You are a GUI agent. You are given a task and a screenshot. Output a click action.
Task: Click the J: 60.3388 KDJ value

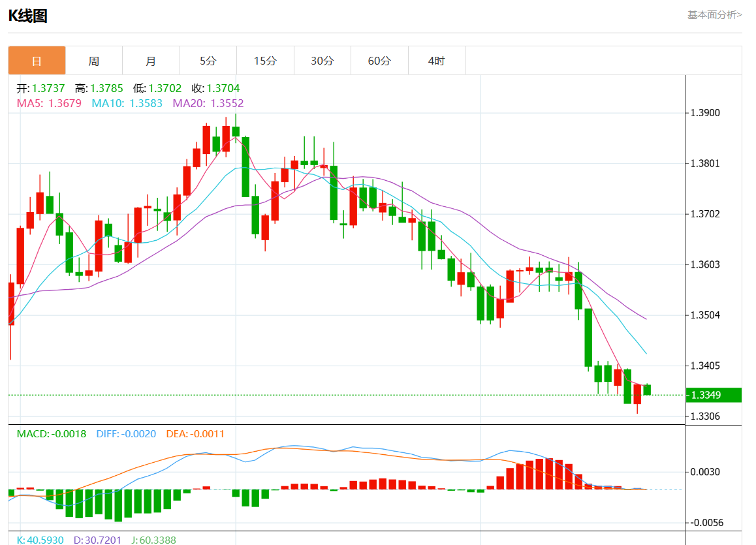[x=154, y=540]
